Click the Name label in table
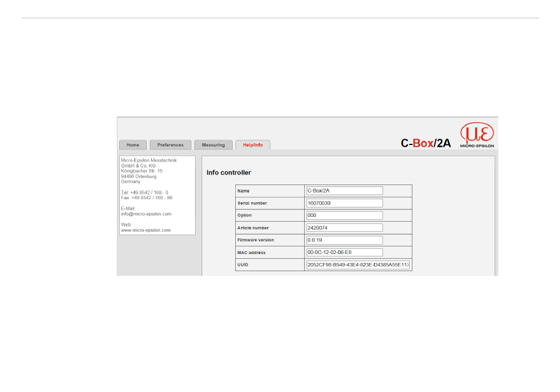The width and height of the screenshot is (560, 392). (x=243, y=191)
